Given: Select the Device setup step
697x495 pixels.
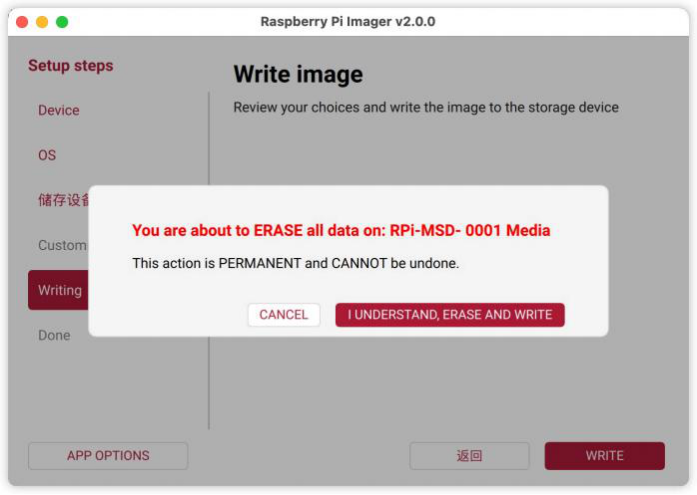Looking at the screenshot, I should point(59,110).
